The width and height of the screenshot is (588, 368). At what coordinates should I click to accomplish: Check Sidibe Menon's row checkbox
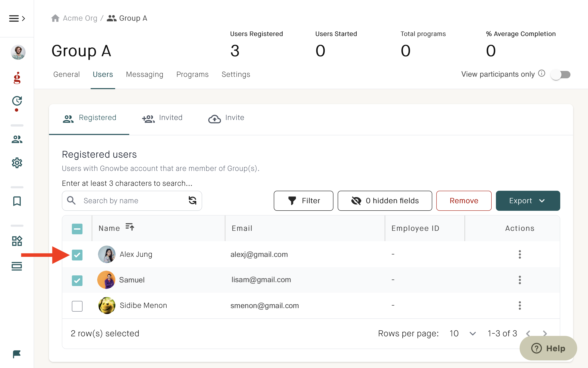[77, 306]
